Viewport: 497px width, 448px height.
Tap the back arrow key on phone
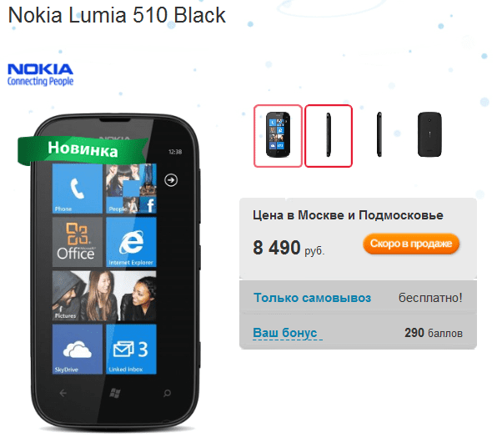pos(63,393)
